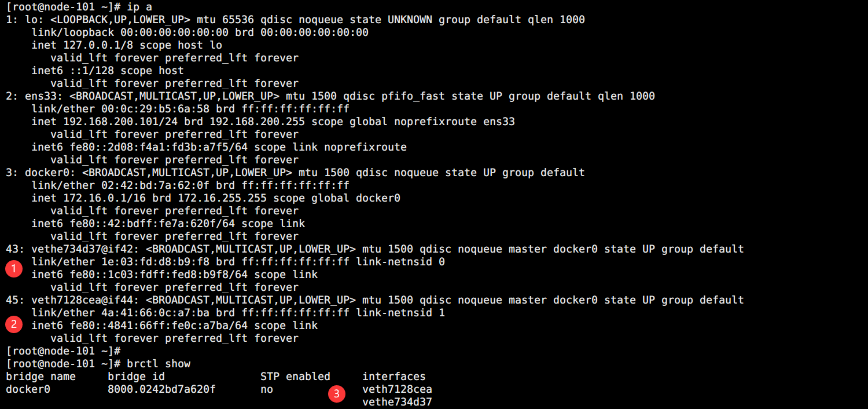868x409 pixels.
Task: Click the red circle marker numbered 2
Action: 14,324
